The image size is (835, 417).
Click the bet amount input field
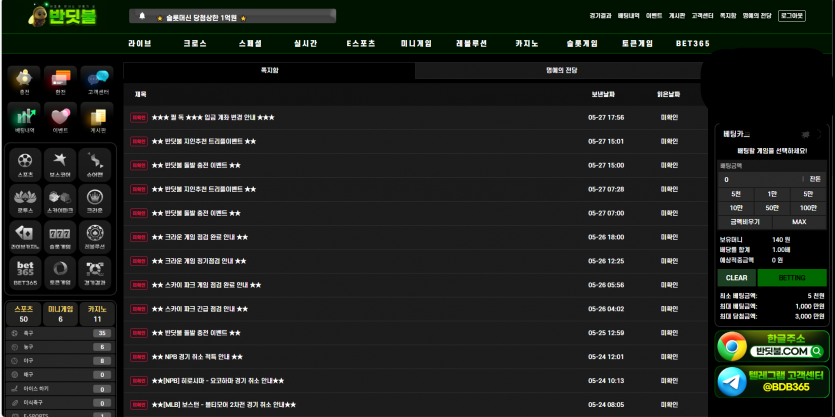click(760, 179)
